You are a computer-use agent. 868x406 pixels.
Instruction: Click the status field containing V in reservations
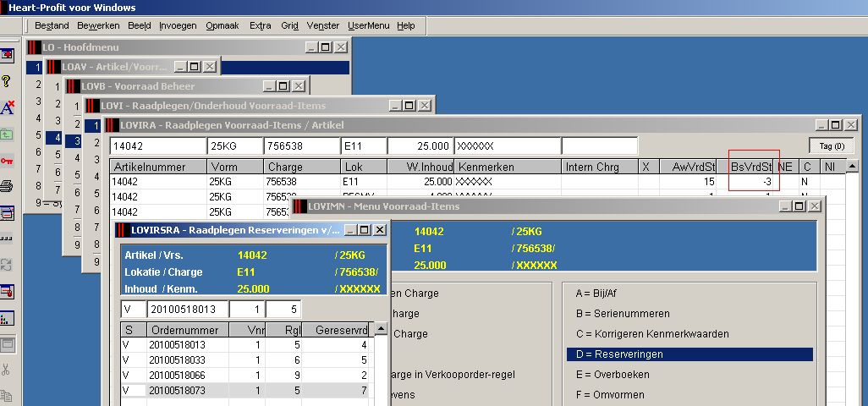(x=134, y=310)
